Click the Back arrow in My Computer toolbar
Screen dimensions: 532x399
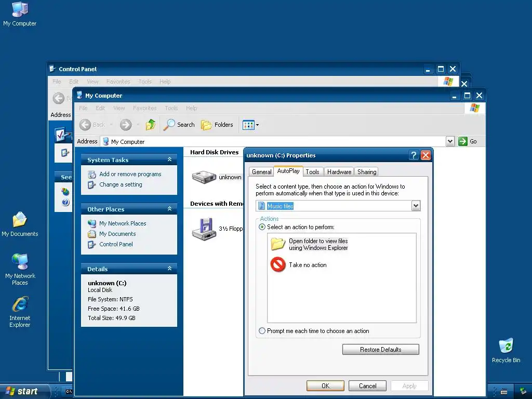[86, 125]
